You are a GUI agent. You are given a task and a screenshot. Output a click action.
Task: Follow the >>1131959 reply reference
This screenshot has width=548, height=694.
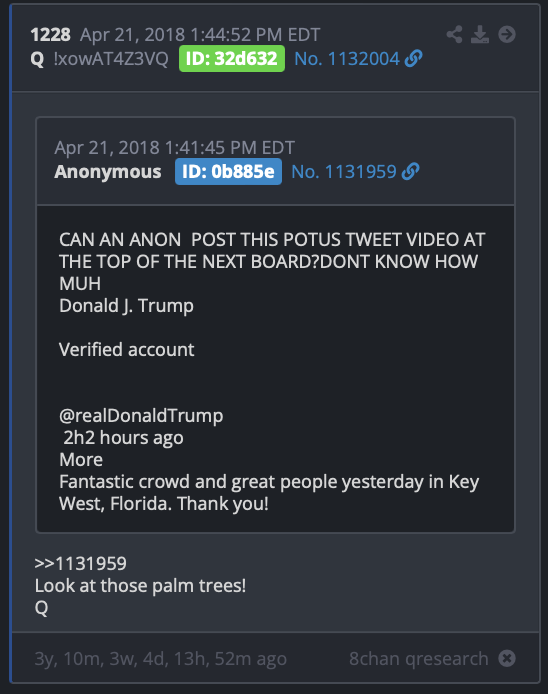(x=81, y=564)
